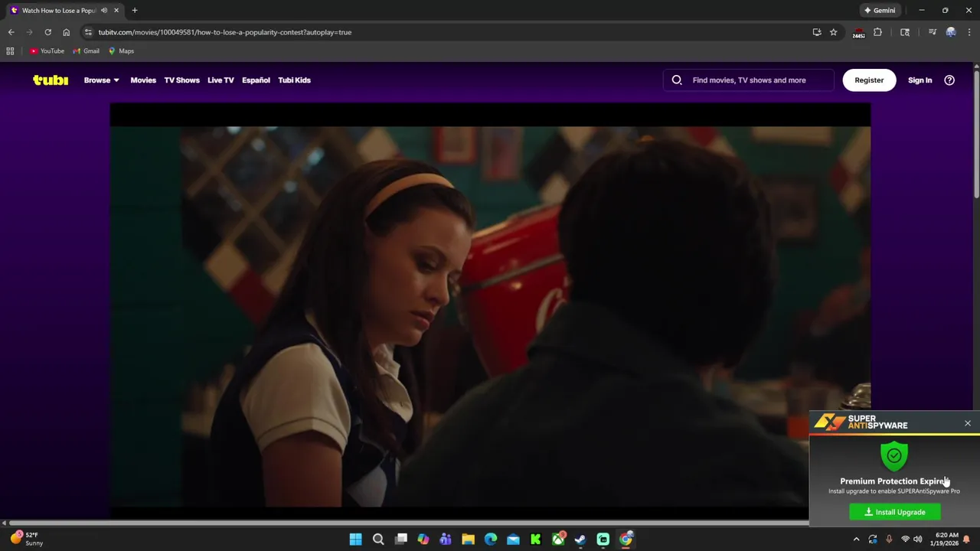Focus the Find movies, TV shows search field
Screen dimensions: 980x551
pos(749,80)
